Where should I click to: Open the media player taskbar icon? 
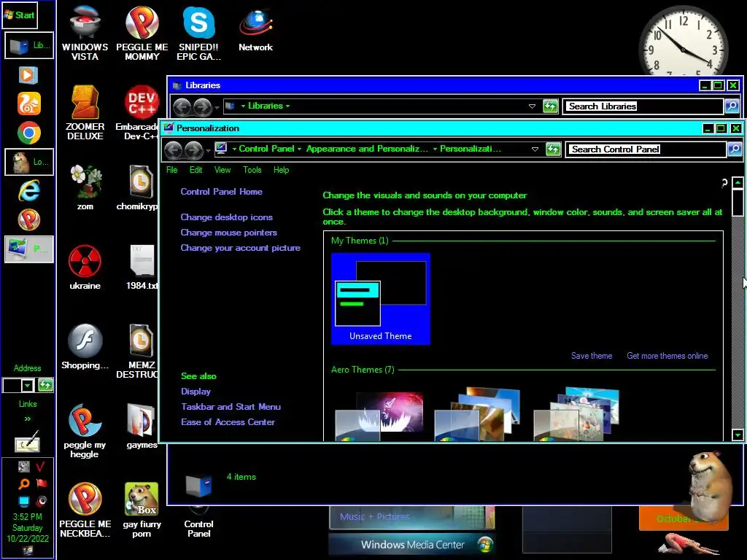click(28, 75)
